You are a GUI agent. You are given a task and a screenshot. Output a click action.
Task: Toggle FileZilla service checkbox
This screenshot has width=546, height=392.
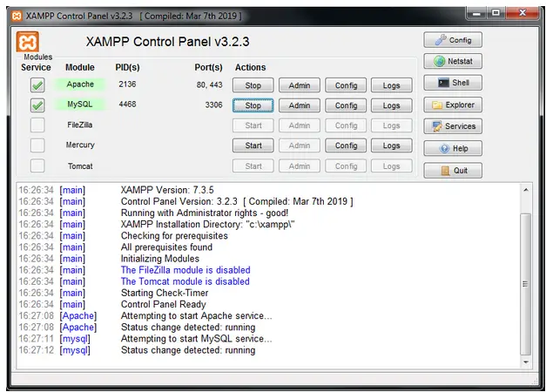(37, 125)
